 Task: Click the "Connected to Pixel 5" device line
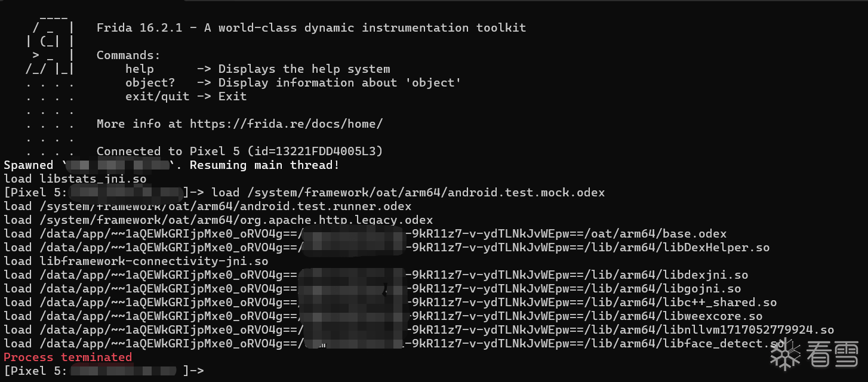click(239, 152)
